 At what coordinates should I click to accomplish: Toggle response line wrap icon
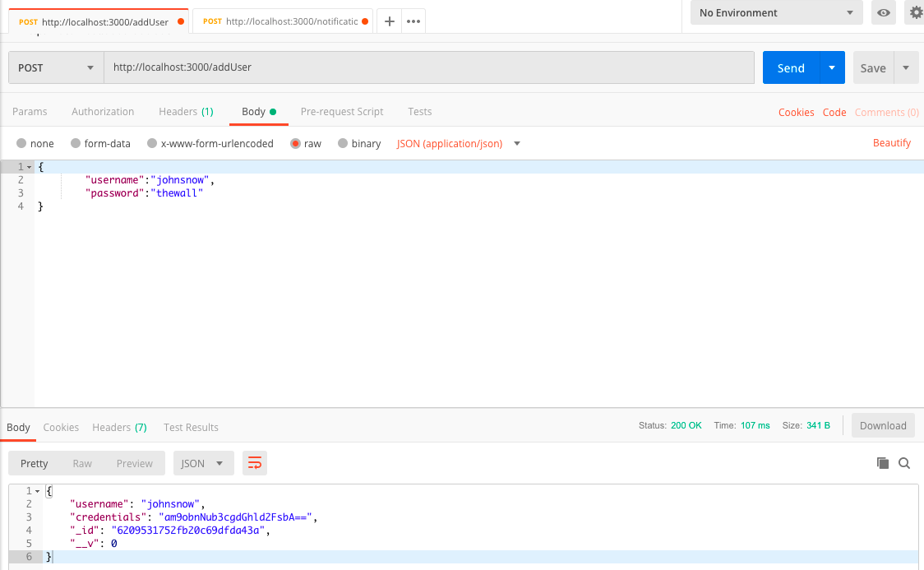point(255,463)
